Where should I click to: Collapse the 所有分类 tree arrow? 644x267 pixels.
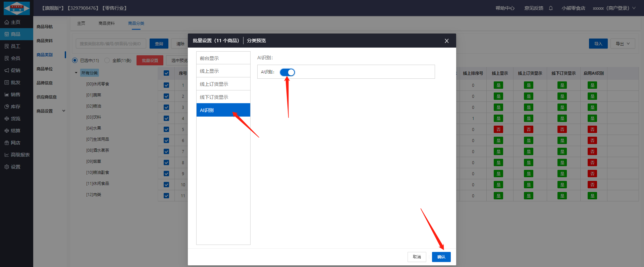[76, 73]
